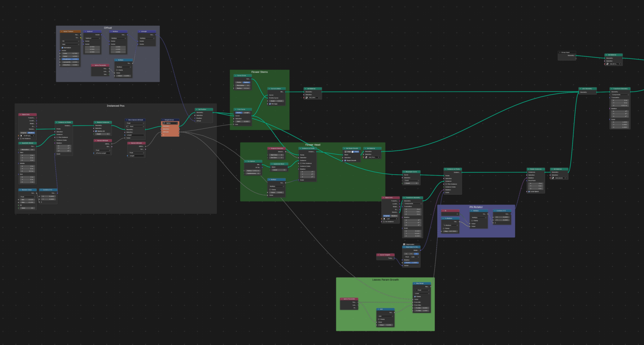This screenshot has width=644, height=345.
Task: Select the Quadratic Bezier node header
Action: (x=28, y=143)
